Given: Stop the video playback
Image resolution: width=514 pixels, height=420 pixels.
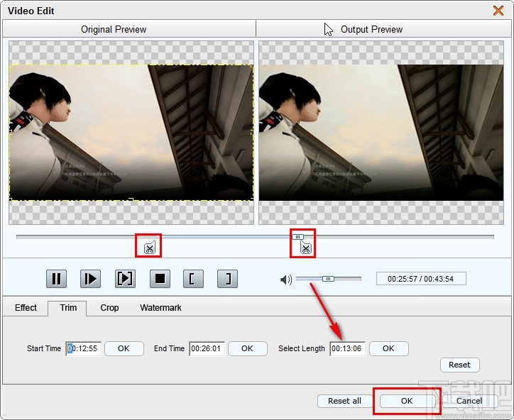Looking at the screenshot, I should pos(160,279).
